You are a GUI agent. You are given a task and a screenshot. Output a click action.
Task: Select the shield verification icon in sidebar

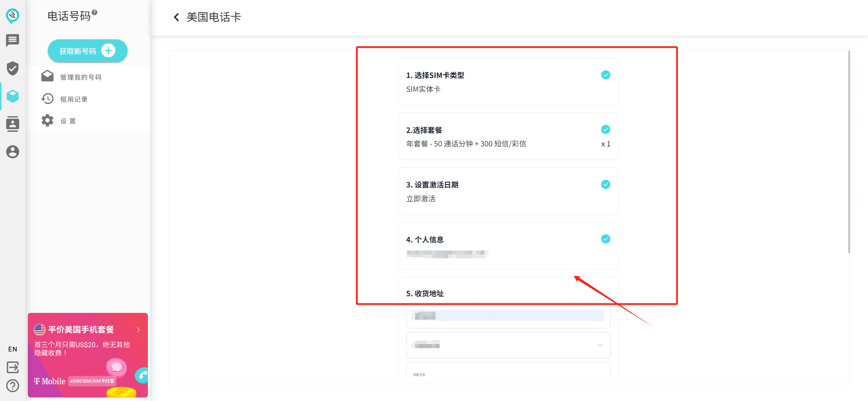[13, 68]
